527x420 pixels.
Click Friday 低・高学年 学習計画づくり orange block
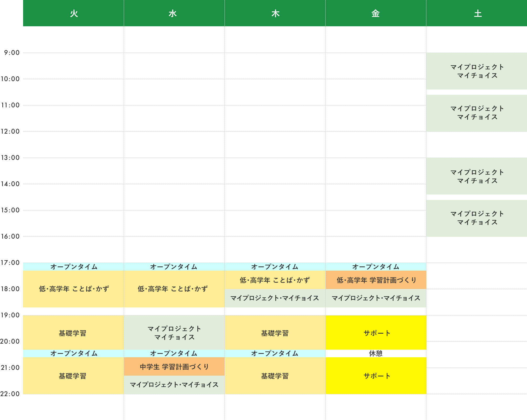(376, 280)
